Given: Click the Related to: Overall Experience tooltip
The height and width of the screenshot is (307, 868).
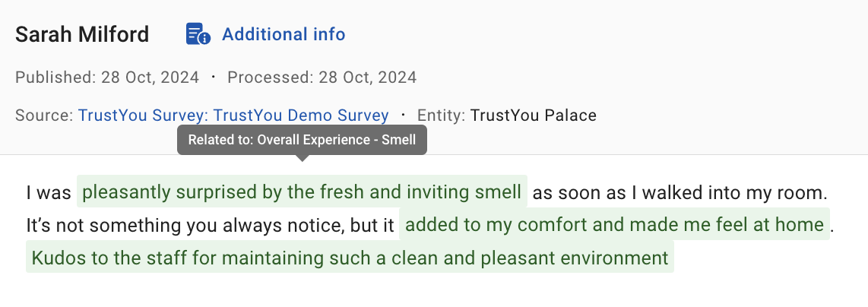Looking at the screenshot, I should [302, 140].
